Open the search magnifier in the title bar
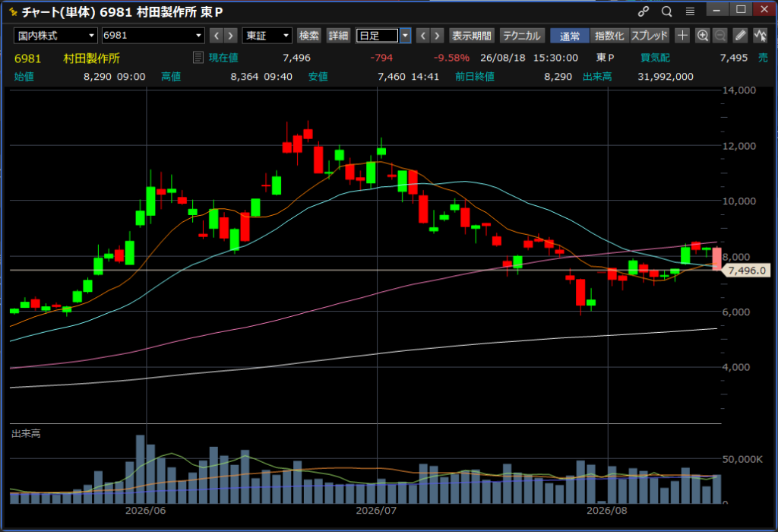The width and height of the screenshot is (778, 532). pos(667,11)
